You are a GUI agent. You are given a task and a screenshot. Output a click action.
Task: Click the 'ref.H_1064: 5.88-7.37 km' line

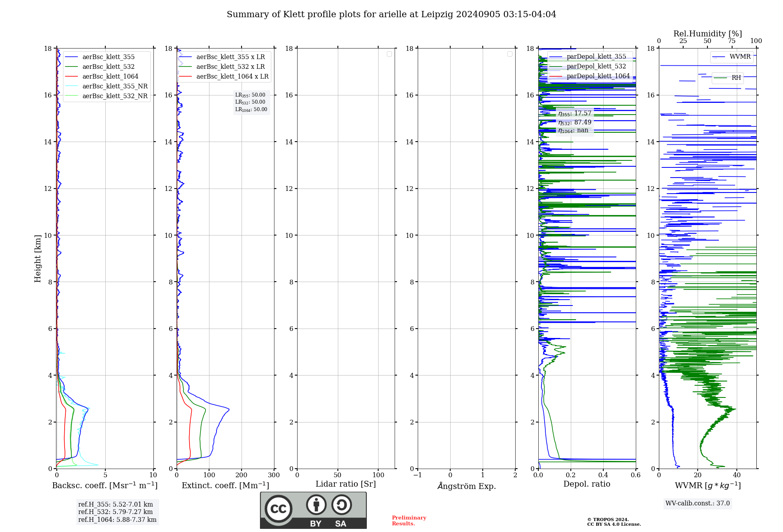tap(117, 520)
